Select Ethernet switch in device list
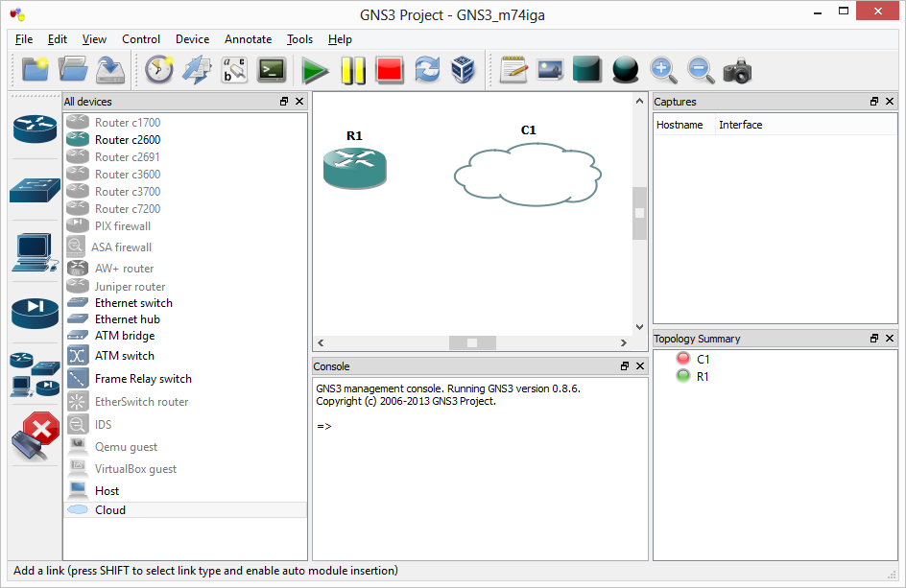906x588 pixels. [x=185, y=303]
